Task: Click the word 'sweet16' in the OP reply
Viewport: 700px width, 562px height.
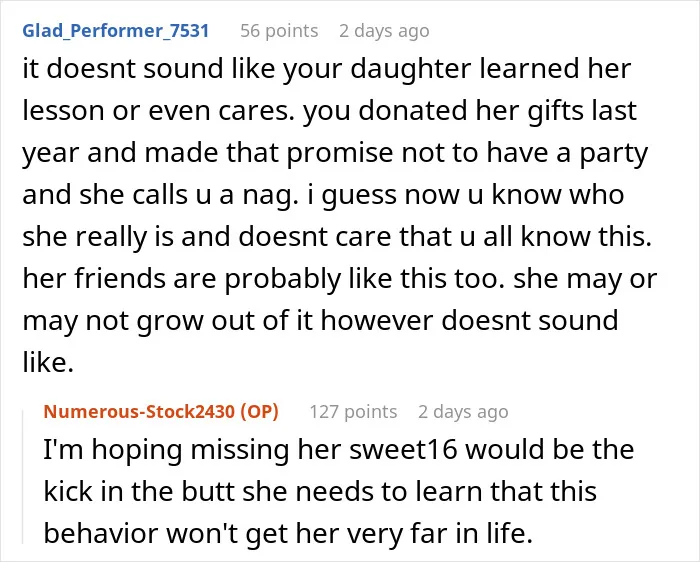Action: click(x=403, y=449)
